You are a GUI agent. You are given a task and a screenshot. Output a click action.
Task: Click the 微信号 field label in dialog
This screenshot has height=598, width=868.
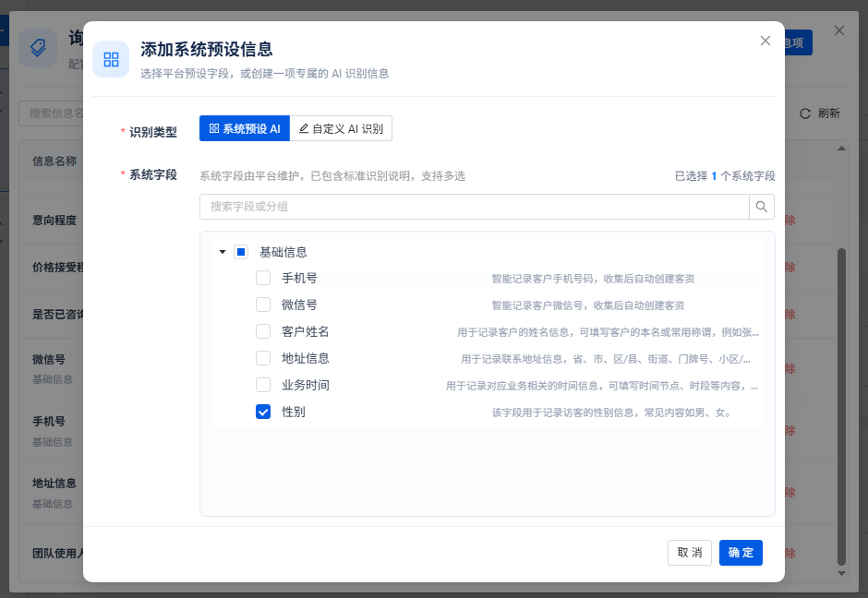[x=299, y=305]
